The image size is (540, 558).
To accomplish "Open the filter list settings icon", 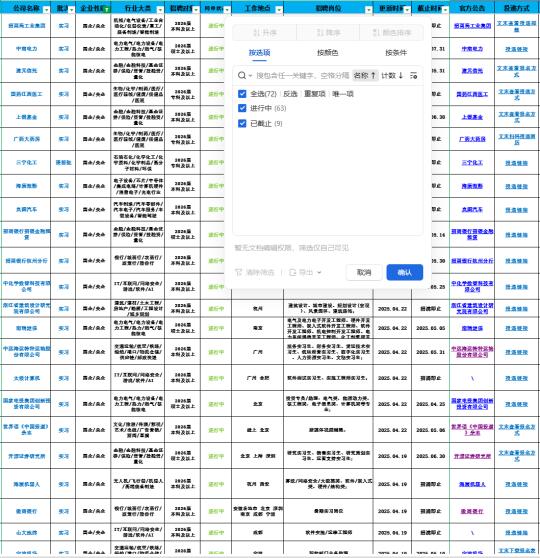I will point(413,75).
